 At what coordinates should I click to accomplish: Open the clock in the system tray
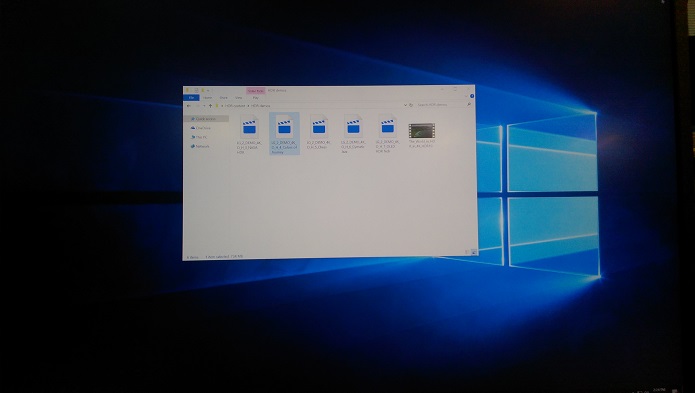tap(659, 391)
